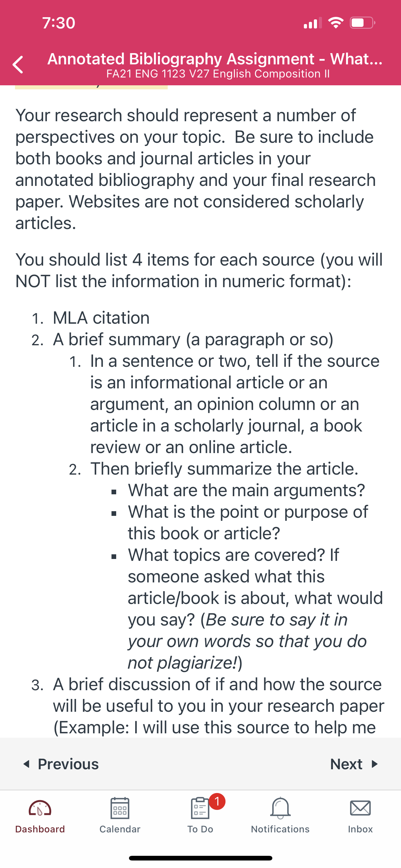Open the Calendar icon

click(120, 808)
